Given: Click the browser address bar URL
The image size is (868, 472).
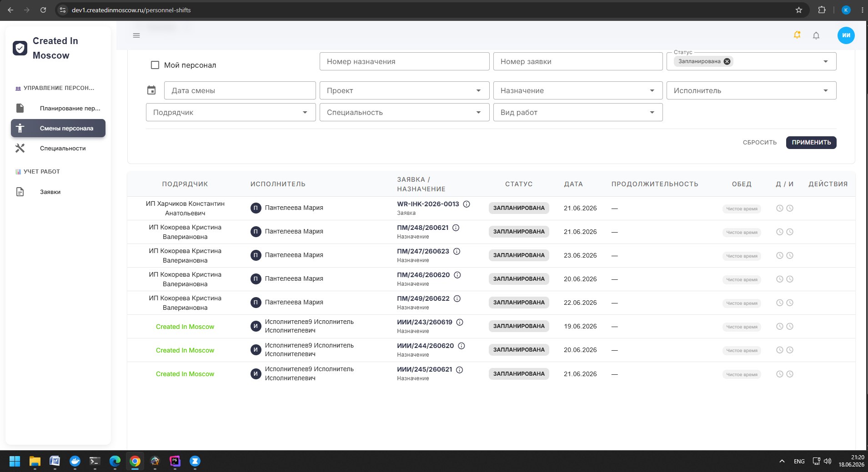Looking at the screenshot, I should (131, 10).
